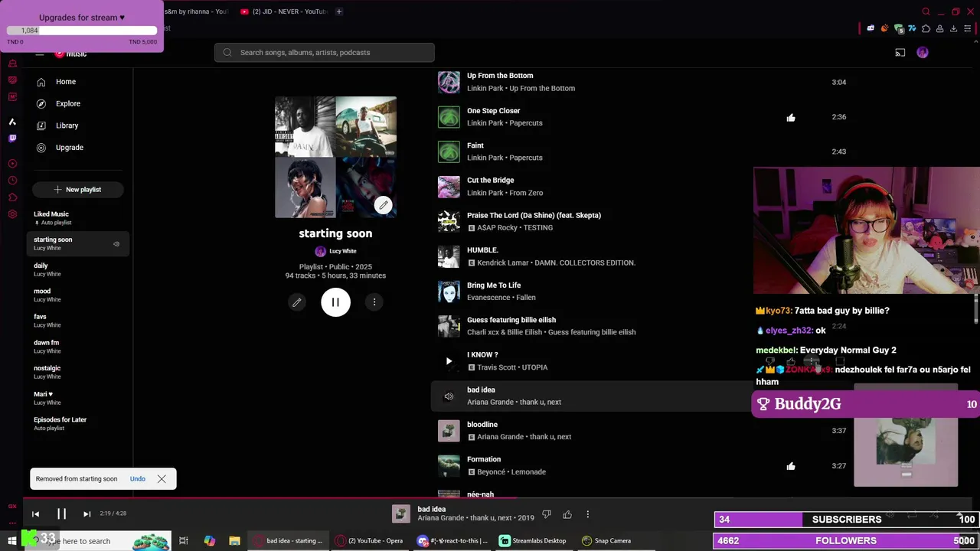Click the bloodline song thumbnail
The height and width of the screenshot is (551, 980).
tap(449, 431)
